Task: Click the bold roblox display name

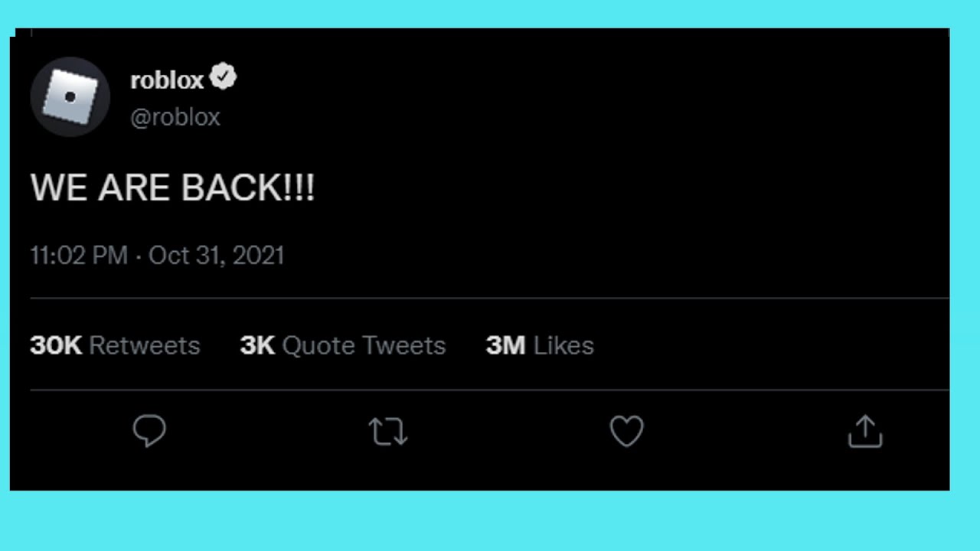Action: tap(167, 80)
